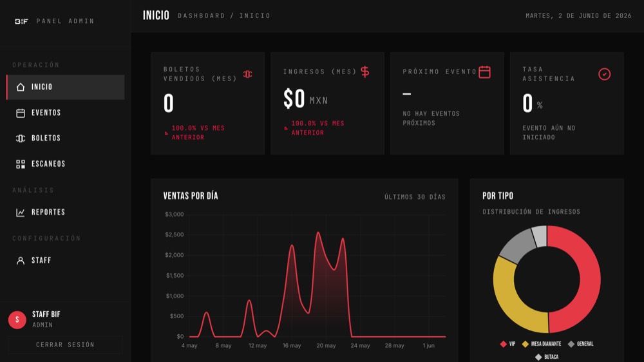Click calendar icon in Próximo Evento card
The height and width of the screenshot is (362, 644).
tap(485, 72)
